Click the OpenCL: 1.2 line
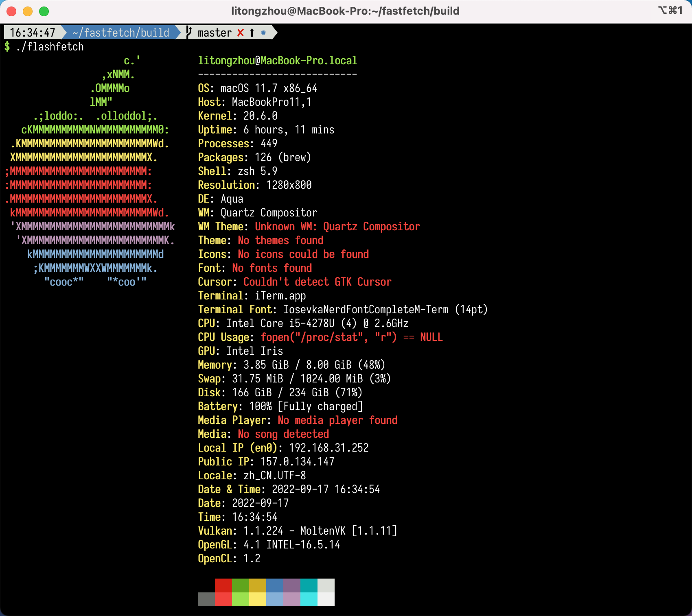Screen dimensions: 692x616 (x=229, y=559)
